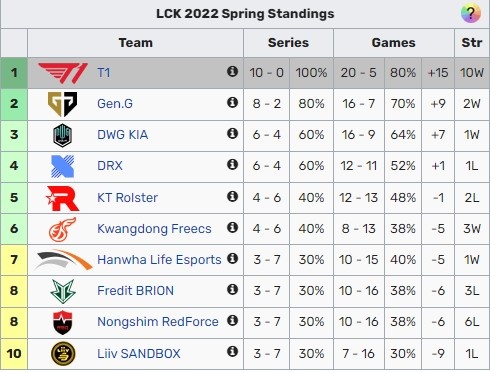Open the T1 team link

104,73
